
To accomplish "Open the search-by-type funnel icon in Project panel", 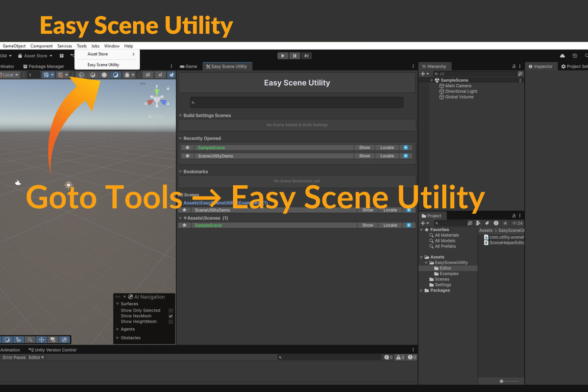I will point(477,223).
